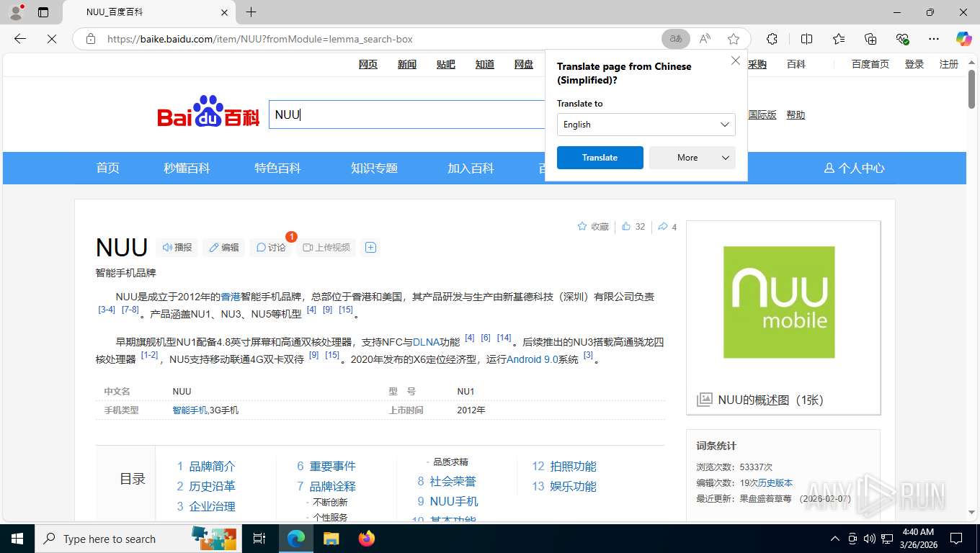
Task: Dismiss the translate popup with X
Action: (x=736, y=61)
